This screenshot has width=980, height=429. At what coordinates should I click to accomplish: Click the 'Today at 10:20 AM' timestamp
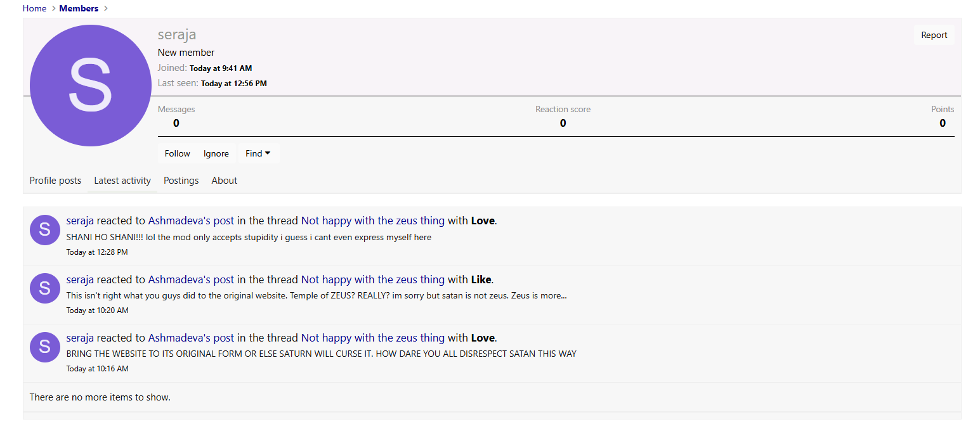[x=97, y=311]
